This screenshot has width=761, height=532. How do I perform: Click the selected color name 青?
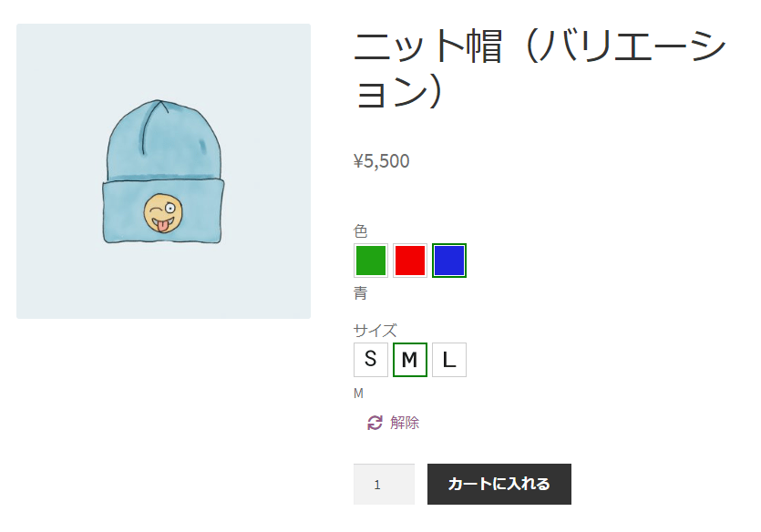tap(361, 293)
